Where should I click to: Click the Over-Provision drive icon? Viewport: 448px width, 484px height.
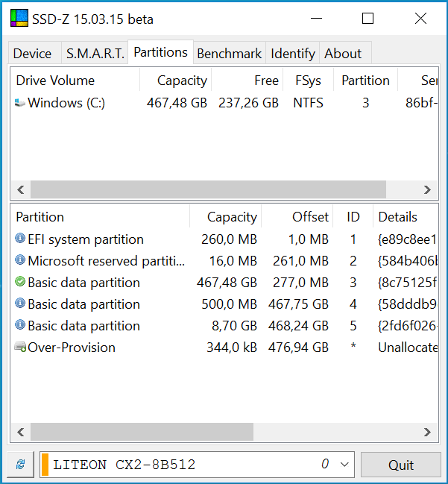[20, 347]
